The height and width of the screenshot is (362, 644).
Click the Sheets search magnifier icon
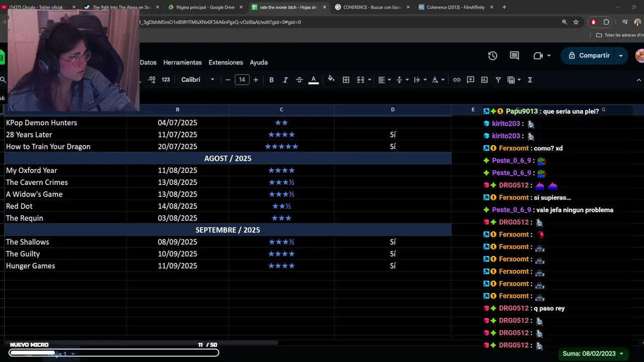[x=3, y=79]
